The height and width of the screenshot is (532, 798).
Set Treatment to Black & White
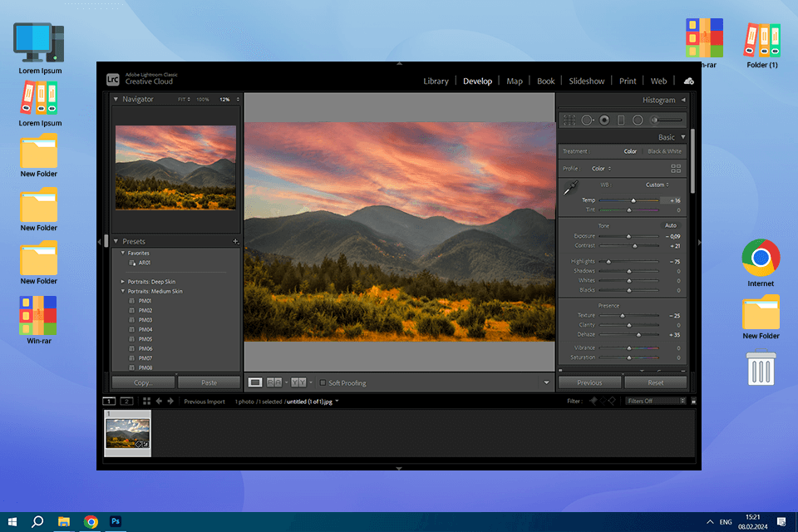664,151
